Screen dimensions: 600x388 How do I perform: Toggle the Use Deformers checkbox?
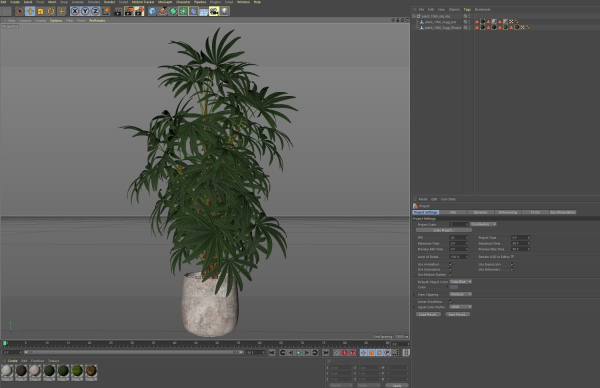click(x=512, y=269)
